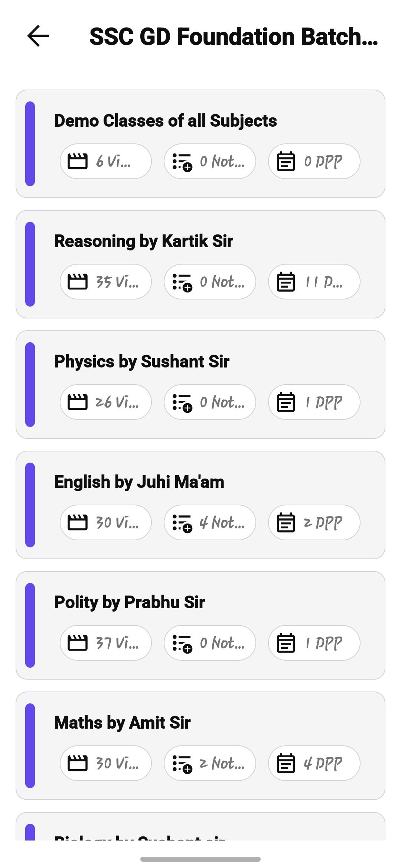
Task: Open the 35 Videos chip in Reasoning
Action: (x=106, y=282)
